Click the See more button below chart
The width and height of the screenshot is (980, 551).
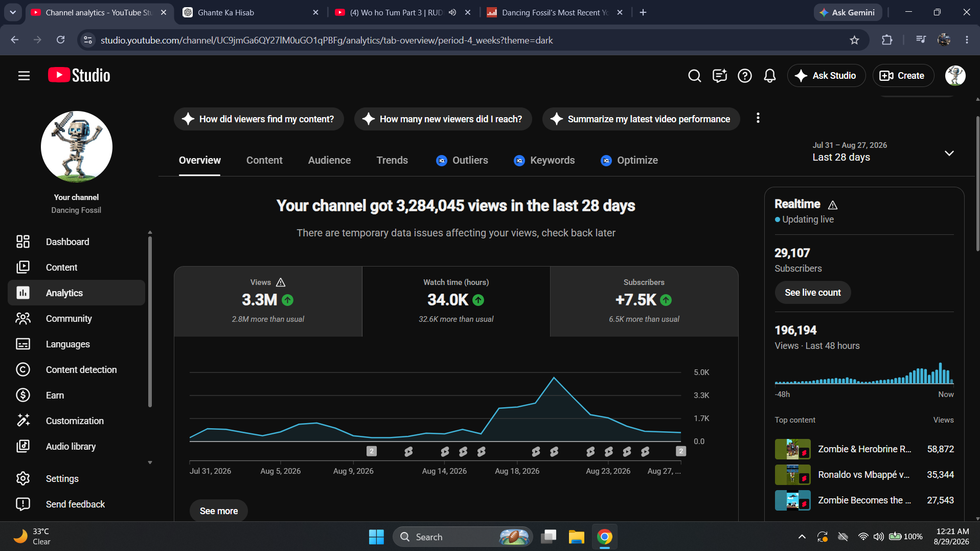(219, 511)
